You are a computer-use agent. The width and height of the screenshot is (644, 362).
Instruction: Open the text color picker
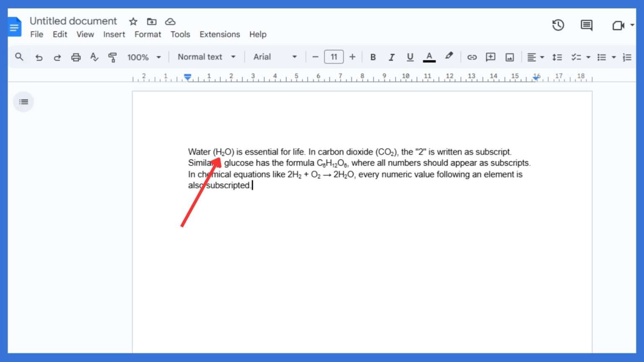(429, 57)
